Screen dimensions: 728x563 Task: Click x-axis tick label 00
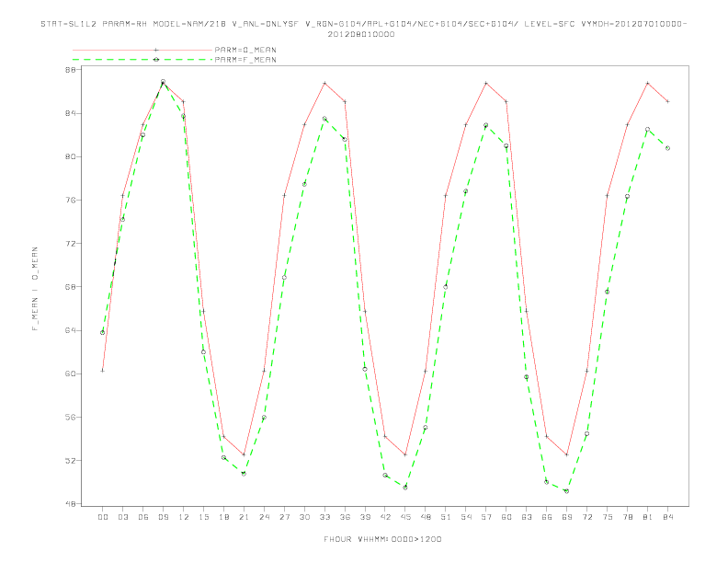tap(103, 517)
